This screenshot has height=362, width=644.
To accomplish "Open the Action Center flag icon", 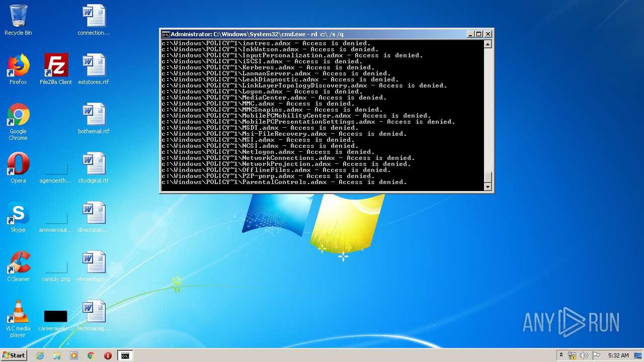I will pyautogui.click(x=596, y=355).
